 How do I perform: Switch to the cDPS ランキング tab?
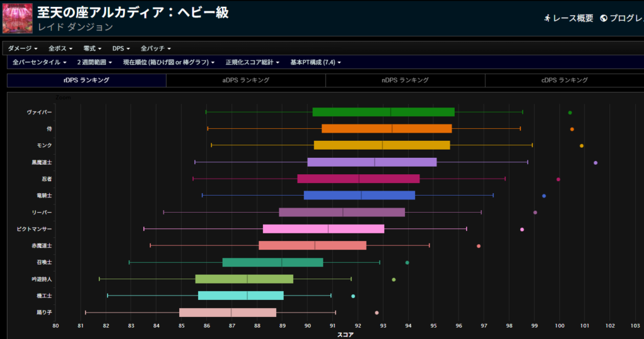[564, 81]
